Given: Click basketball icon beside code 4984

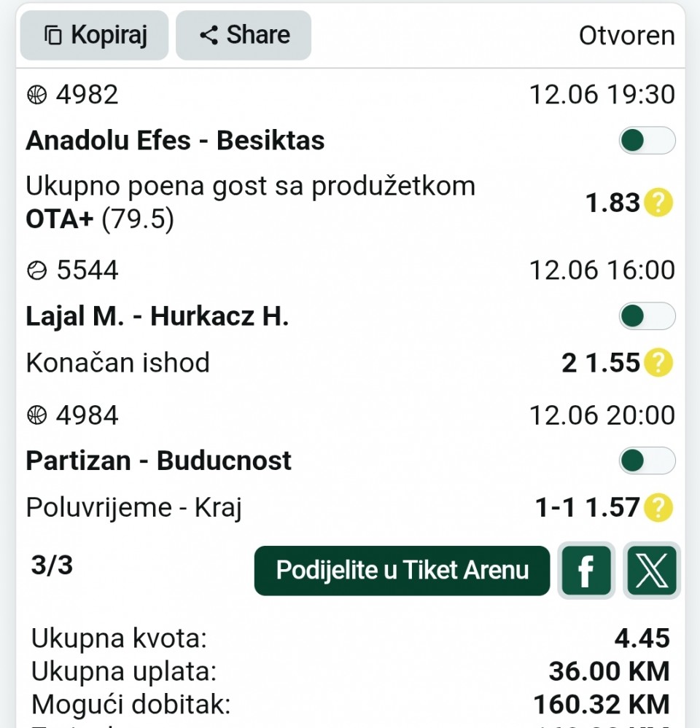Looking at the screenshot, I should pos(37,415).
